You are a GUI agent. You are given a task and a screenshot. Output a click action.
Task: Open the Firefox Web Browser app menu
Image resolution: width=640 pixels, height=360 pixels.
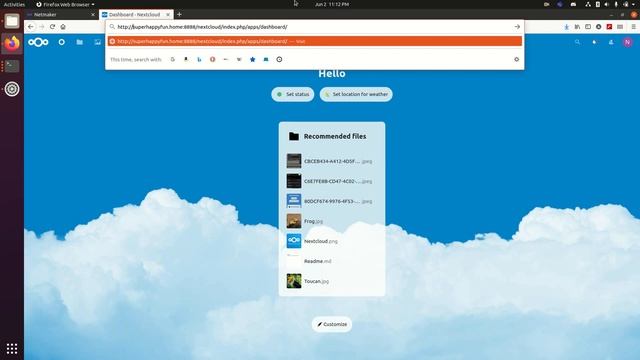tap(65, 4)
